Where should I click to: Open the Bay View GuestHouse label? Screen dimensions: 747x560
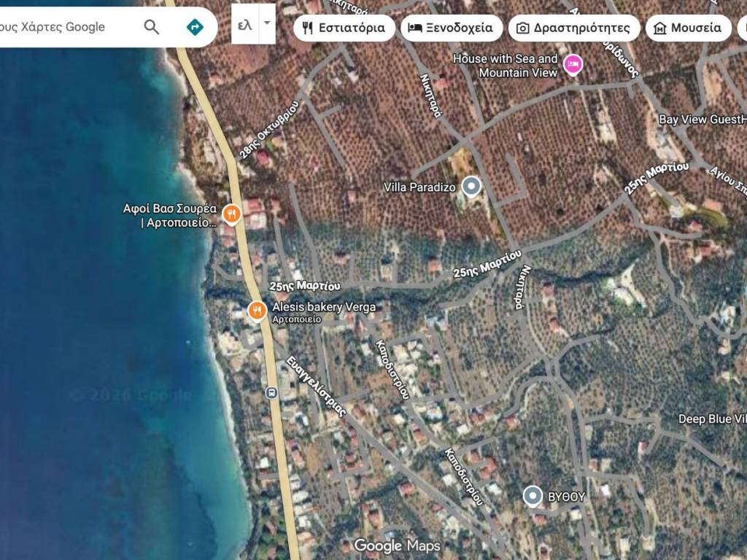(x=702, y=120)
